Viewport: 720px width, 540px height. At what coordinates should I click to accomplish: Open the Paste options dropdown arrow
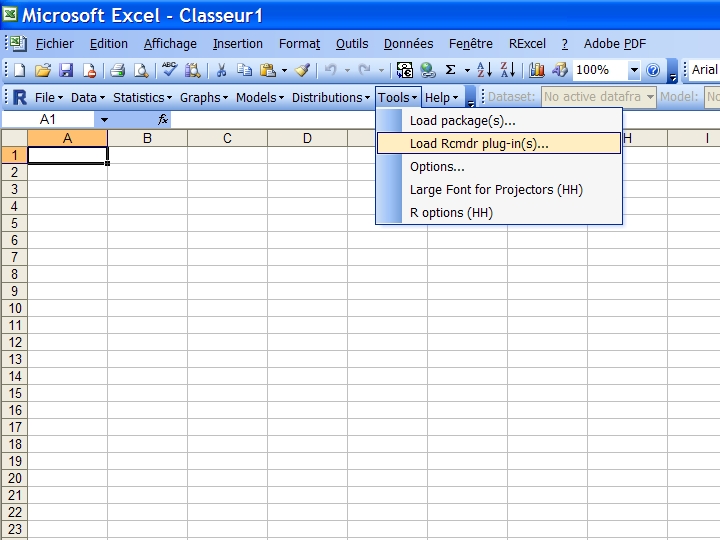[x=284, y=70]
